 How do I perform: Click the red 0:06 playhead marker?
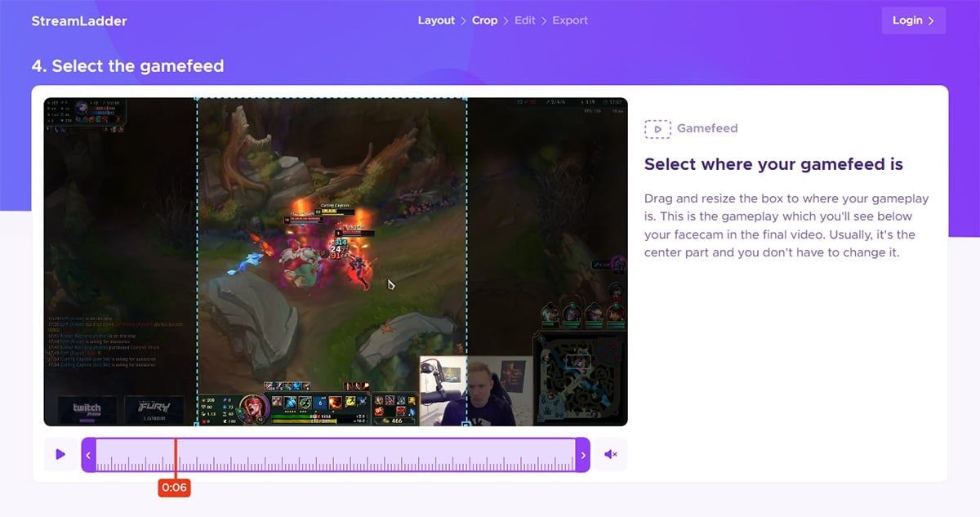[x=174, y=488]
